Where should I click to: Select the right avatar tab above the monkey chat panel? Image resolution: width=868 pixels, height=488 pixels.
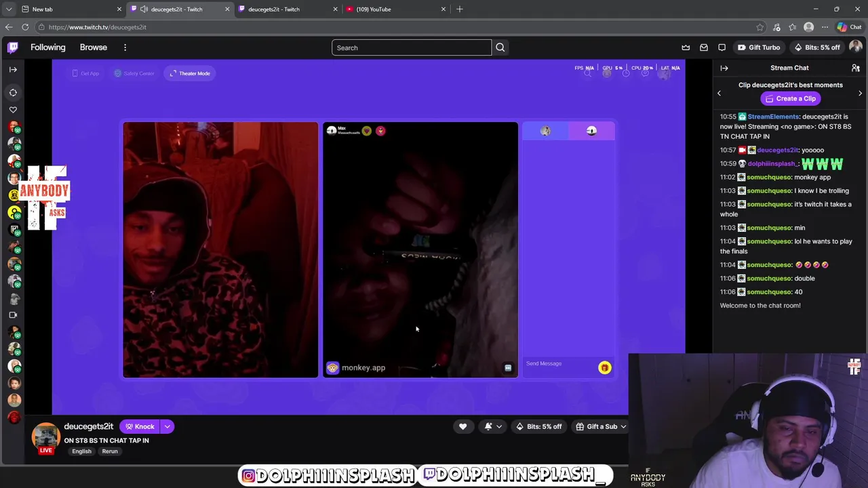591,131
